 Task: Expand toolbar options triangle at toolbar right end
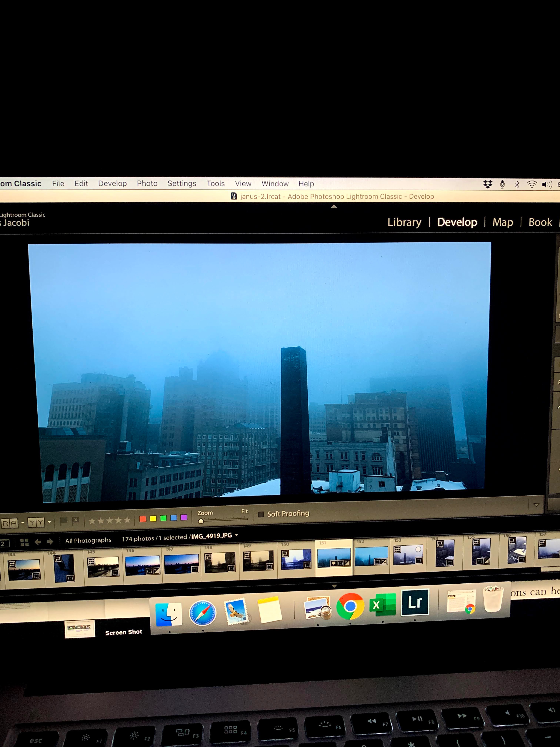click(x=536, y=505)
